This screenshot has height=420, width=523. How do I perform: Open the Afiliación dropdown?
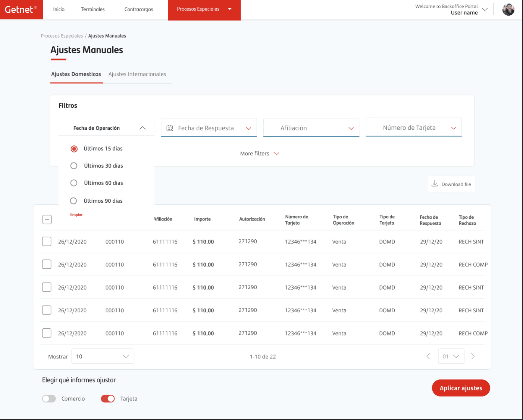click(x=311, y=127)
